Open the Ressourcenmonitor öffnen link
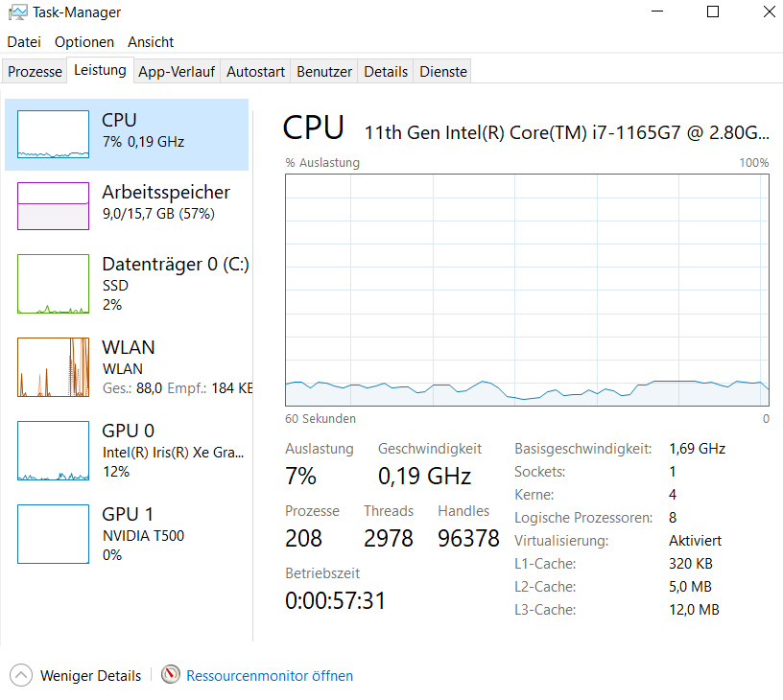Viewport: 783px width, 700px height. click(x=270, y=676)
